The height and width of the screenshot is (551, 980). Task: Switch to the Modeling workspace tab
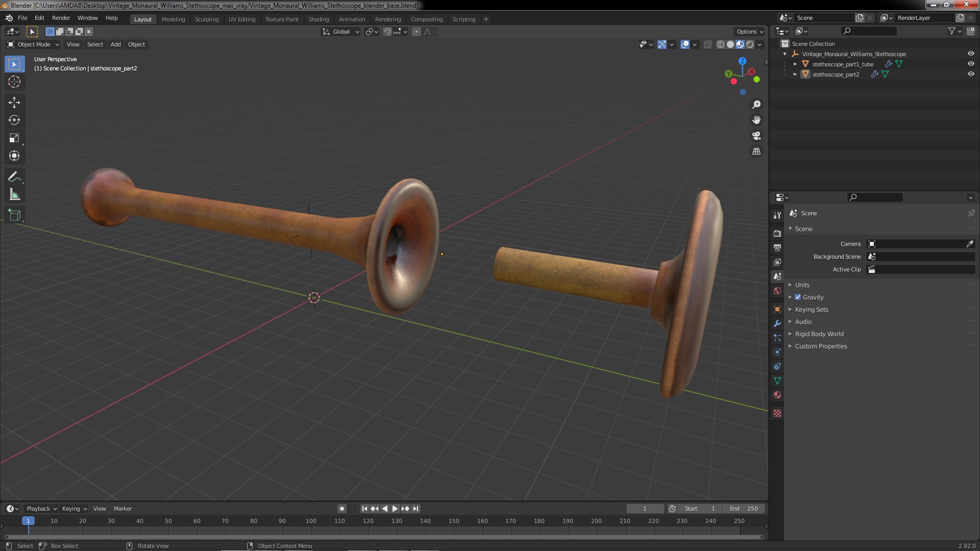point(173,19)
